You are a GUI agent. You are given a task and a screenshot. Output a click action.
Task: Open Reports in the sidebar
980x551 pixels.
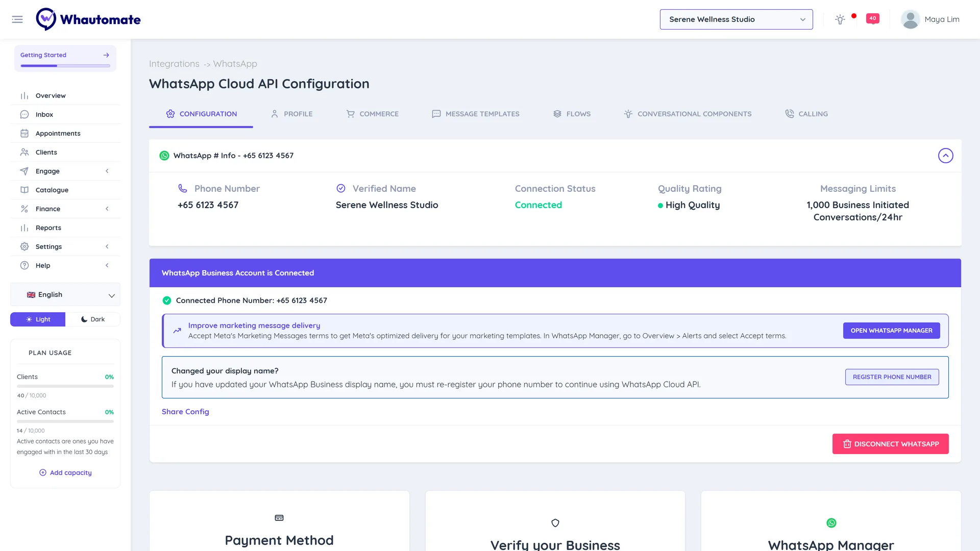[65, 228]
